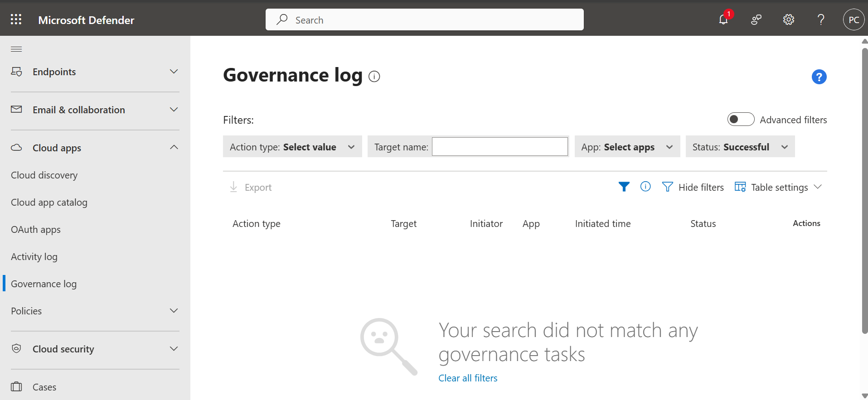Click the Cloud security shield icon
This screenshot has height=400, width=868.
point(16,348)
